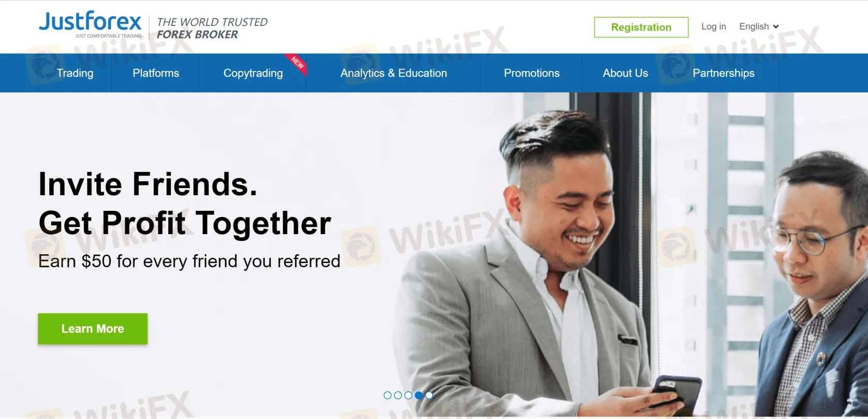Click the Log in link
868x419 pixels.
tap(714, 26)
